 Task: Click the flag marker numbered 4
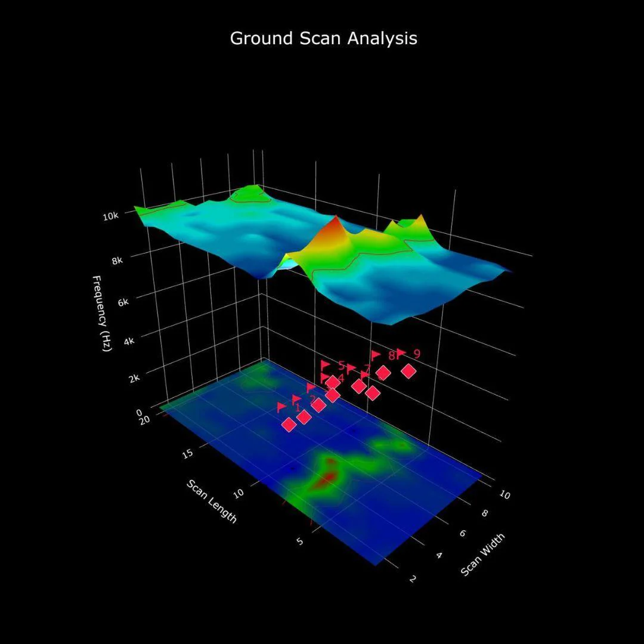pyautogui.click(x=325, y=378)
